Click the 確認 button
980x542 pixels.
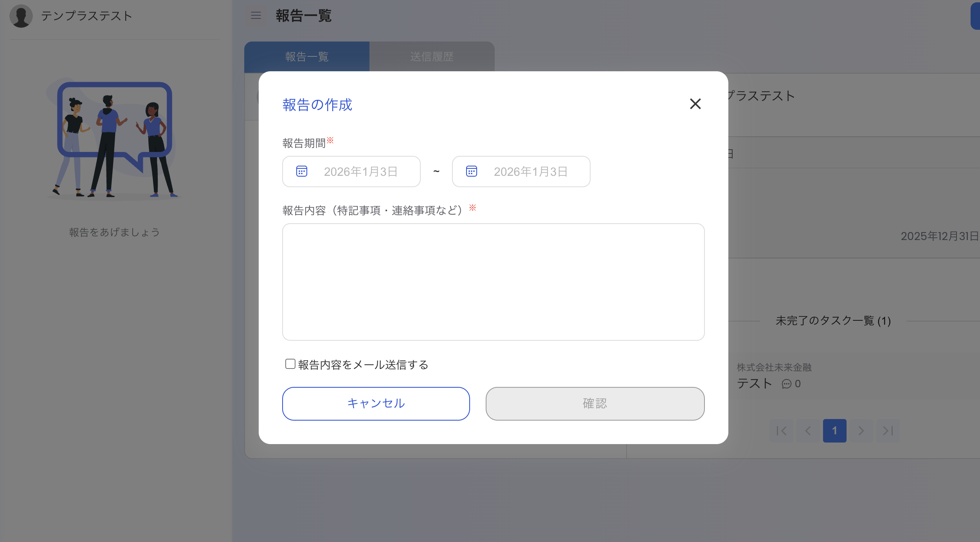pyautogui.click(x=594, y=404)
